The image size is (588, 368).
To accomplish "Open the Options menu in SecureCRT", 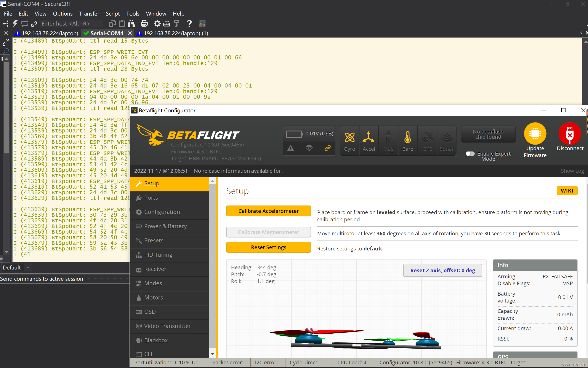I will [62, 14].
